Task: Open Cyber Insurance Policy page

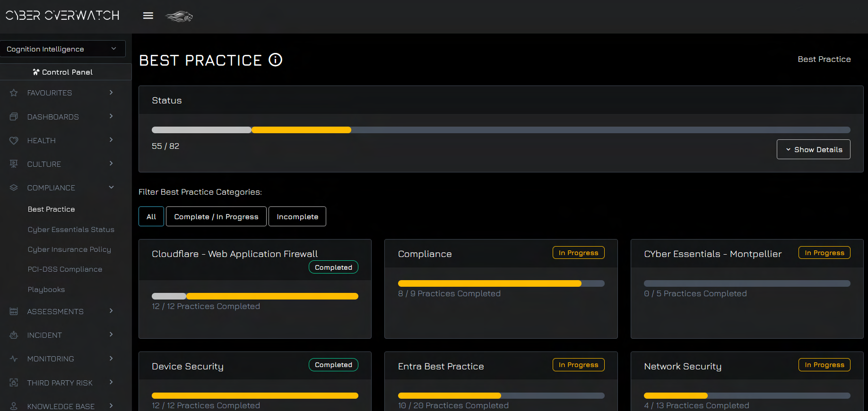Action: pyautogui.click(x=69, y=249)
